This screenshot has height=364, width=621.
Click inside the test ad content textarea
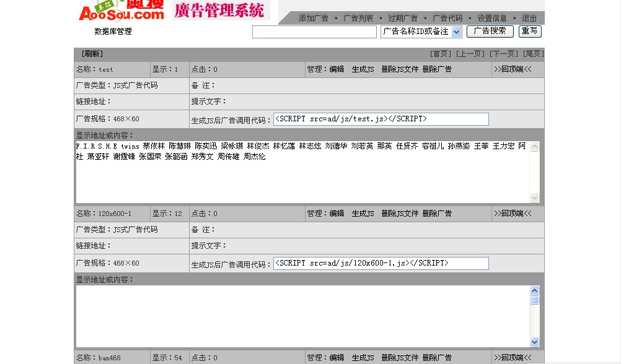[302, 172]
